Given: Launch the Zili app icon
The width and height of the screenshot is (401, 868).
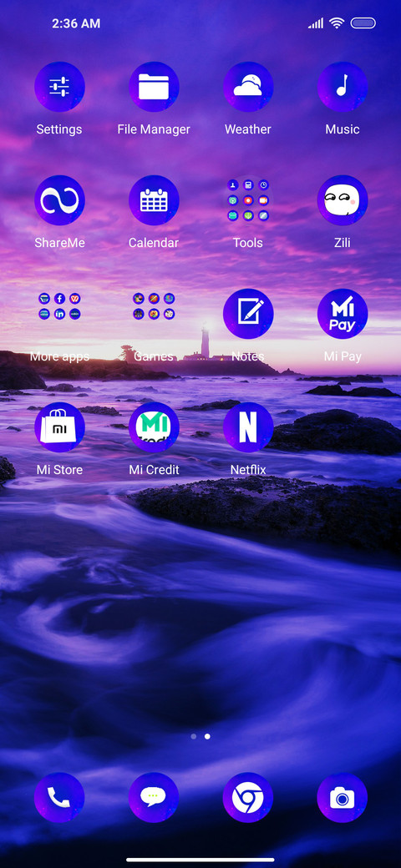Looking at the screenshot, I should 343,200.
